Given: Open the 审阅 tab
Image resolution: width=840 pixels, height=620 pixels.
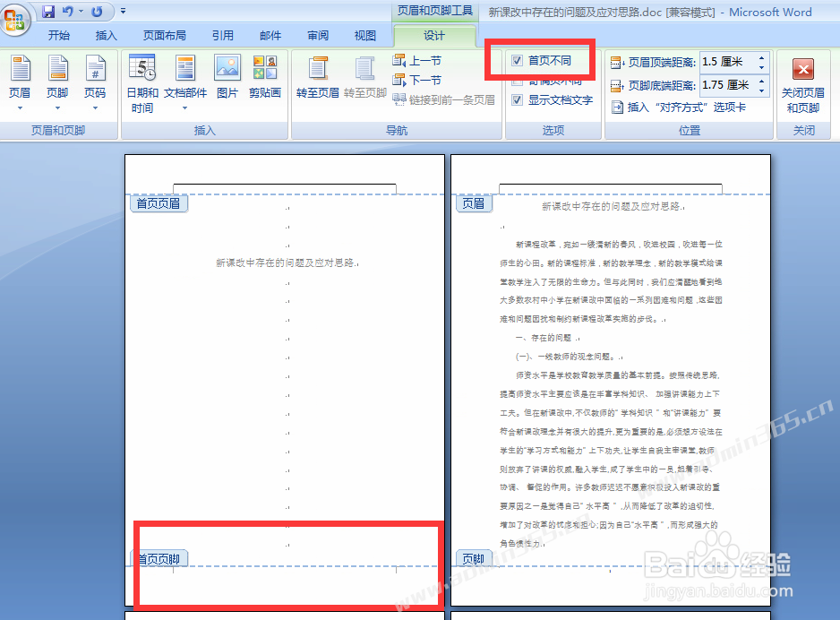Looking at the screenshot, I should 318,35.
